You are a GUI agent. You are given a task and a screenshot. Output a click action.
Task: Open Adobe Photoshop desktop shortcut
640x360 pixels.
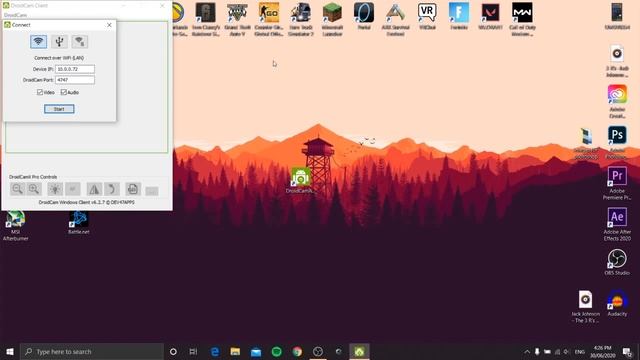[617, 142]
